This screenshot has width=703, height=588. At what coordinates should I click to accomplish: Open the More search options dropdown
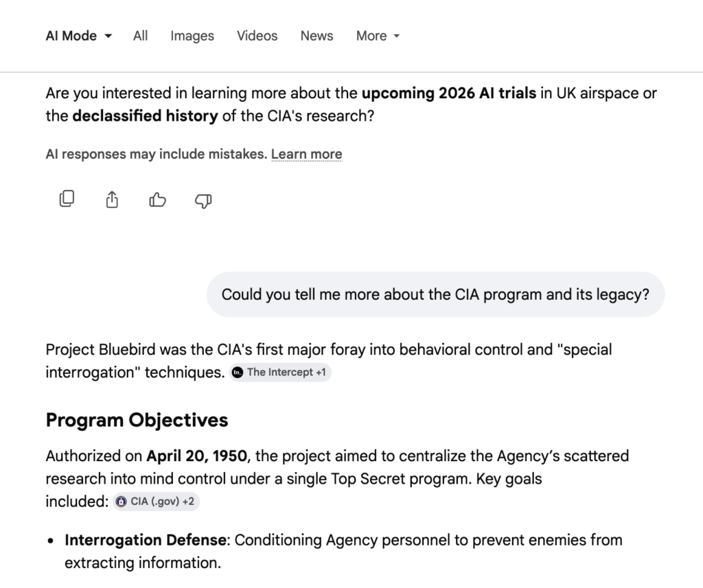378,36
